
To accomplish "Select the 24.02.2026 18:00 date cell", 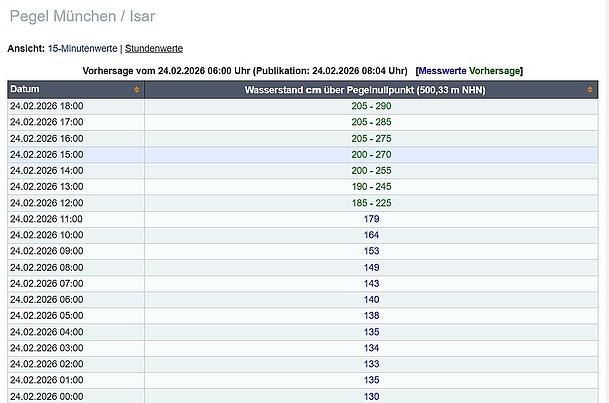I will click(47, 106).
